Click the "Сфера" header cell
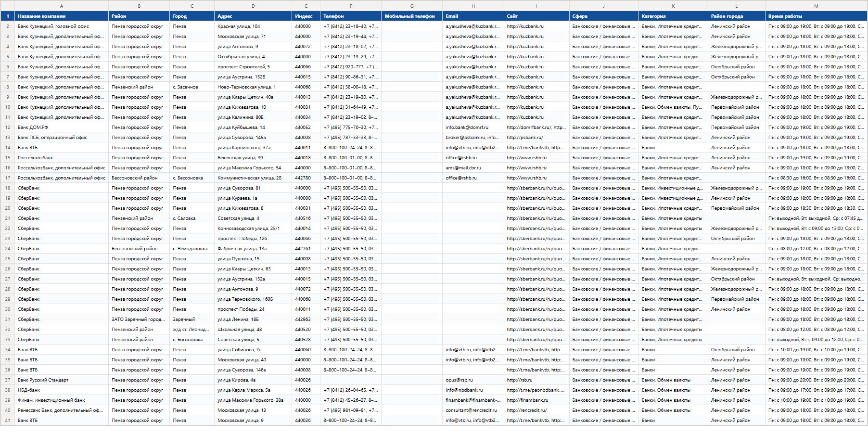 coord(604,16)
